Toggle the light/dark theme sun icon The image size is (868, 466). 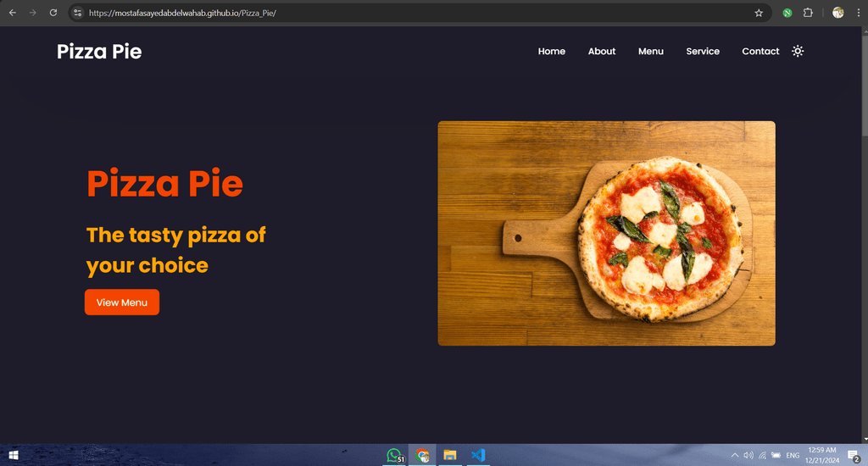pyautogui.click(x=797, y=51)
